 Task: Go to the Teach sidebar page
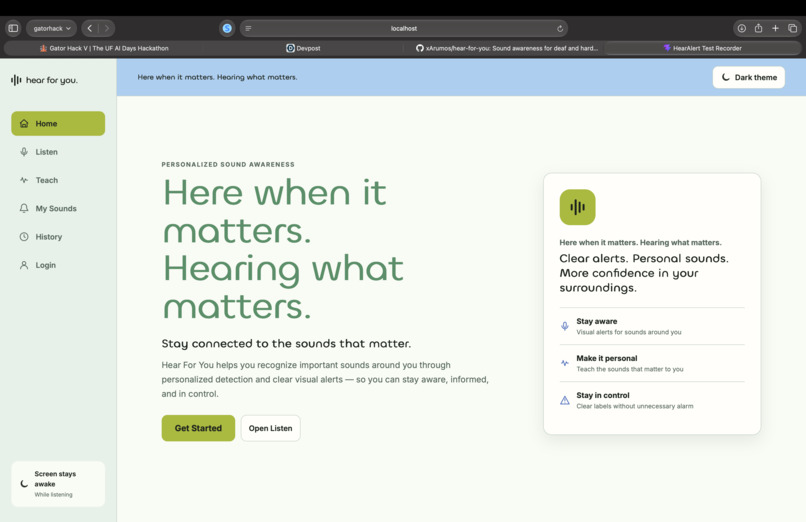coord(58,180)
